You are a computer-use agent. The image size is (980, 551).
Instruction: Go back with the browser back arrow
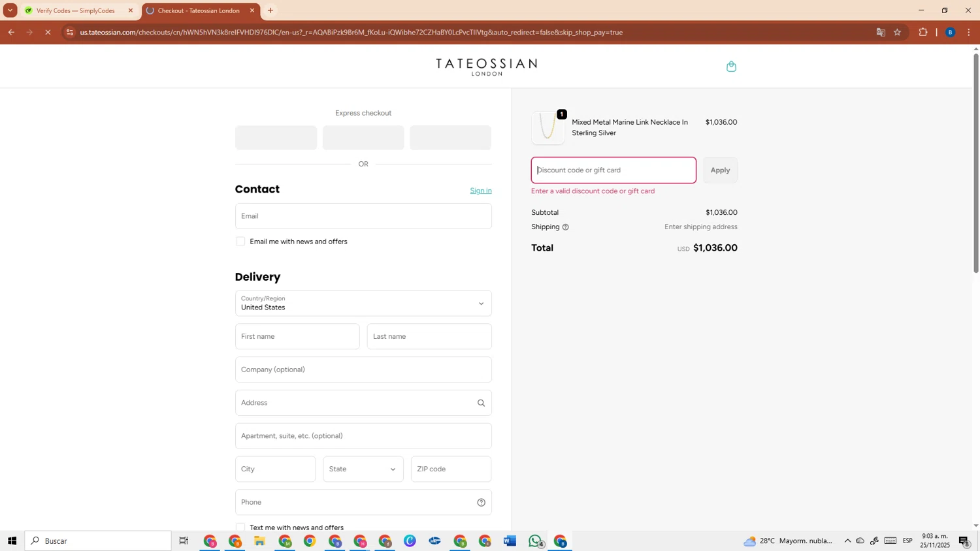point(11,32)
